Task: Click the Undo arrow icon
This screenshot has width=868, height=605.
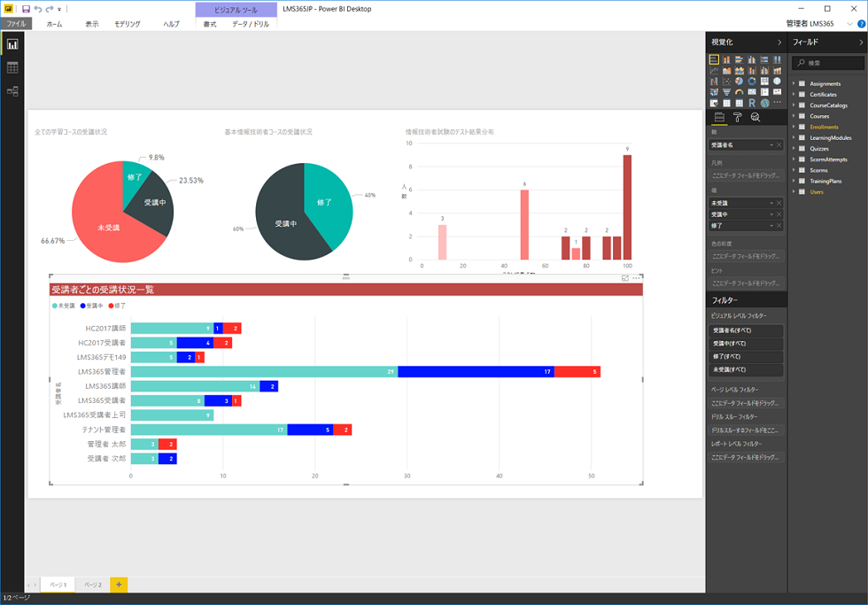Action: pyautogui.click(x=38, y=9)
